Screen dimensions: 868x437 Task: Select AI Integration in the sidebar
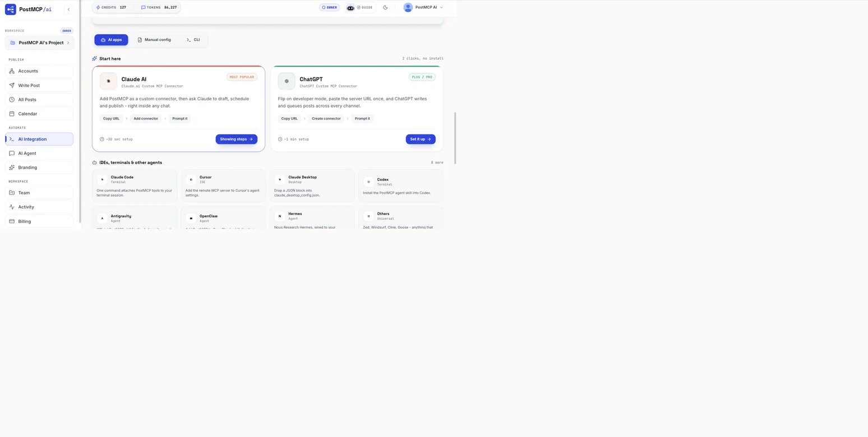click(39, 139)
